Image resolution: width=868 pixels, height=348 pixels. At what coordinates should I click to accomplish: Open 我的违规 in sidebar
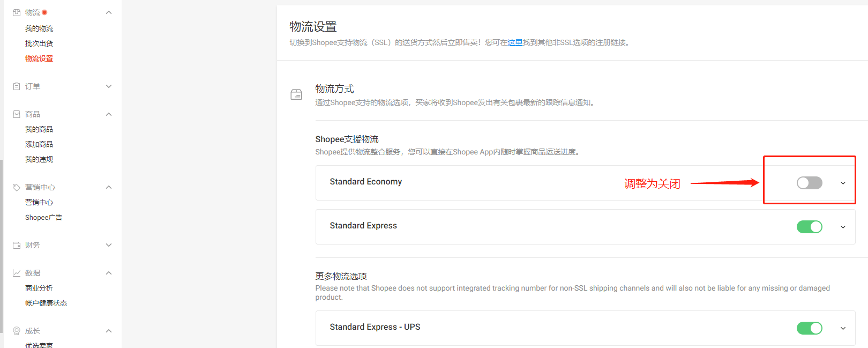39,159
